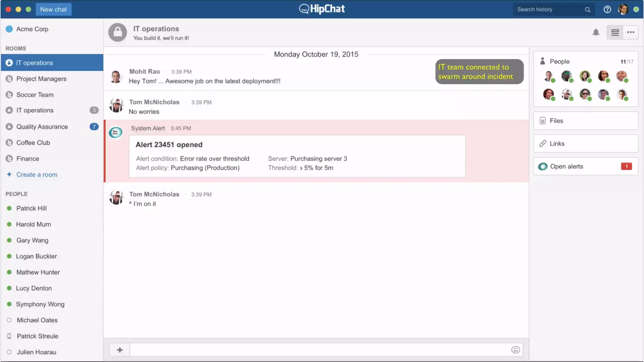Image resolution: width=644 pixels, height=362 pixels.
Task: Open user profile avatar menu at top right
Action: tap(623, 9)
